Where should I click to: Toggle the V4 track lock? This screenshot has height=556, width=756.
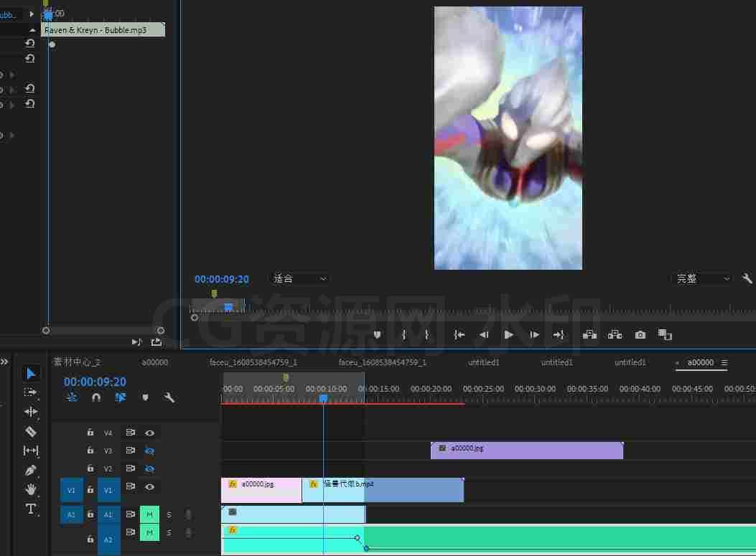pos(90,432)
